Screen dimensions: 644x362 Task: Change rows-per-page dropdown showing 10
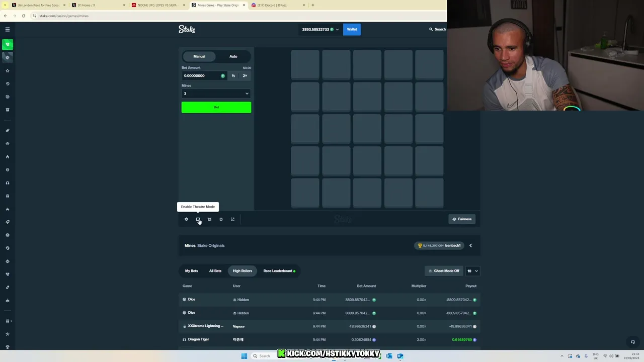[x=472, y=271]
